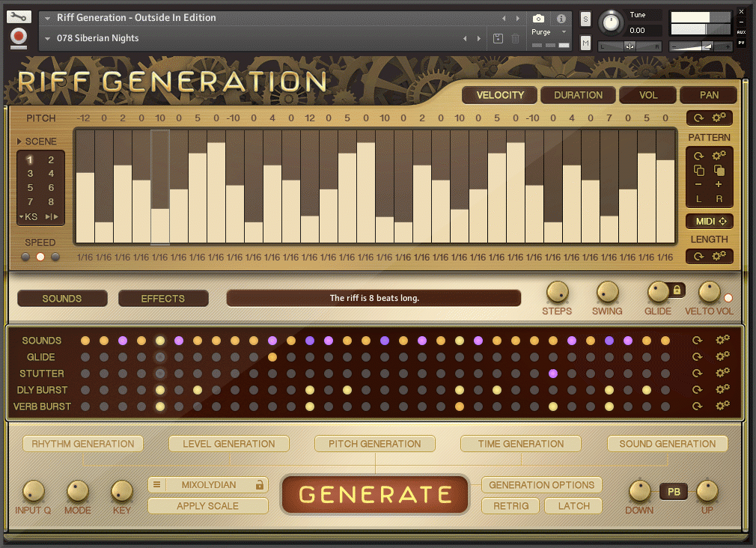This screenshot has width=756, height=548.
Task: Click SOUNDS row reset arrow icon
Action: click(x=697, y=340)
